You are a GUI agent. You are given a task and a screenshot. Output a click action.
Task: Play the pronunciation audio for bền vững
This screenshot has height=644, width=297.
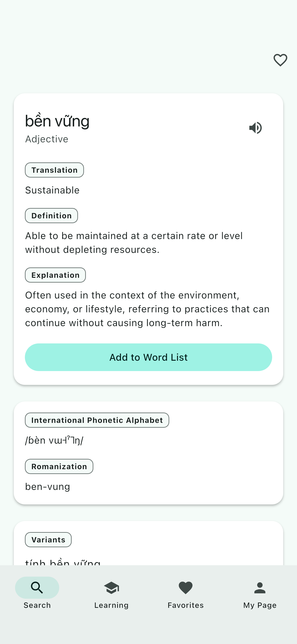point(256,128)
